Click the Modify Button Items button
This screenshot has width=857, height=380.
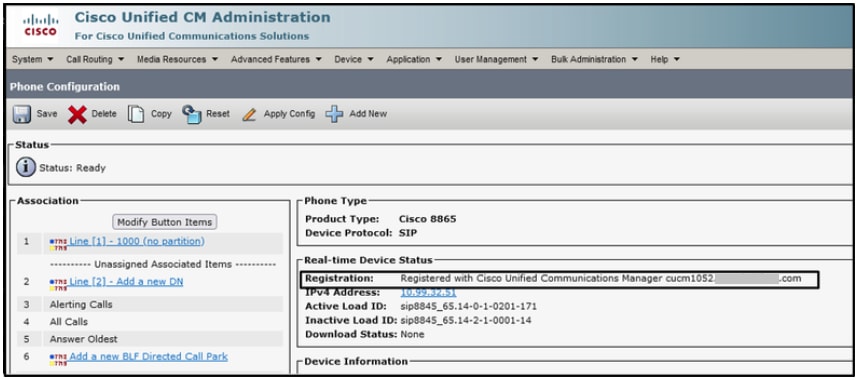pos(165,222)
